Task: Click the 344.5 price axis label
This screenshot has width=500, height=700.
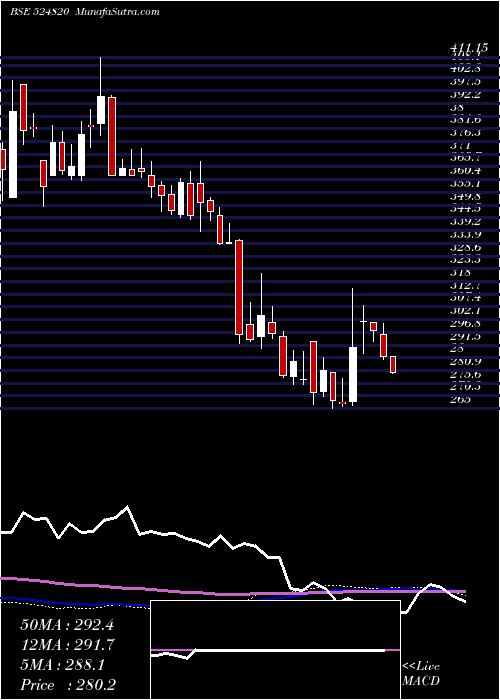Action: click(466, 209)
